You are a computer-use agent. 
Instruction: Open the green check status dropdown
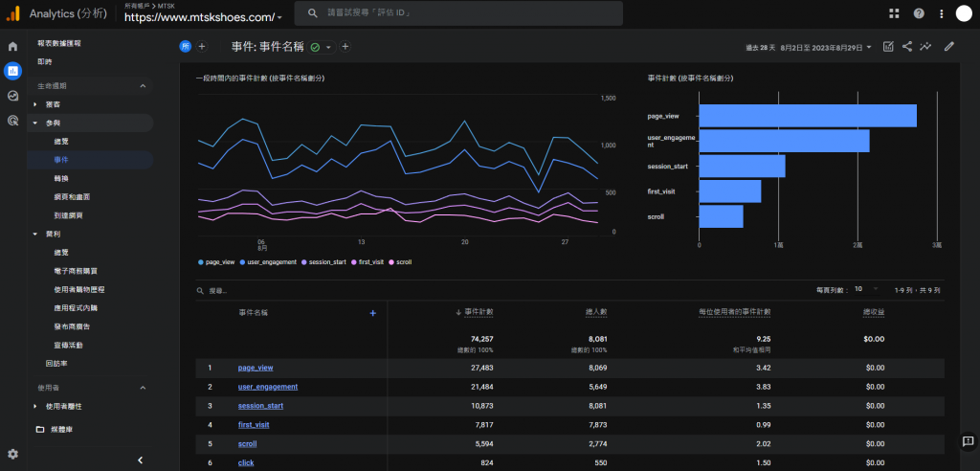click(x=322, y=47)
